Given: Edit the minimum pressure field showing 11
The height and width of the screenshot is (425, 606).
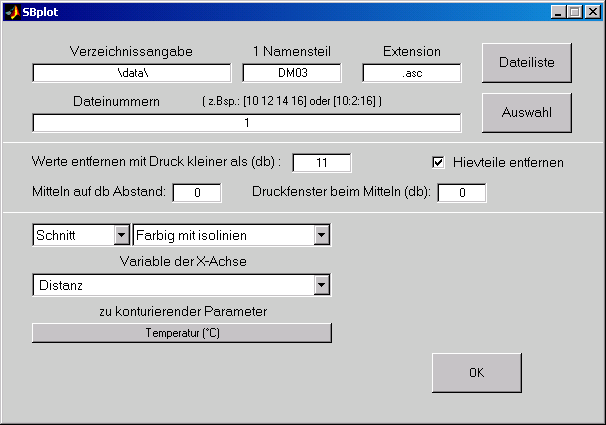Looking at the screenshot, I should click(x=321, y=163).
